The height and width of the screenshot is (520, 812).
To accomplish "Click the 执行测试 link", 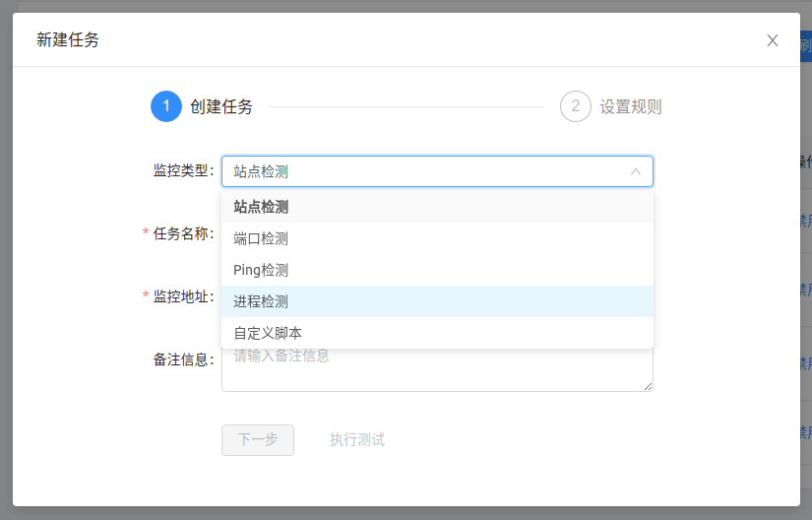I will click(x=357, y=439).
